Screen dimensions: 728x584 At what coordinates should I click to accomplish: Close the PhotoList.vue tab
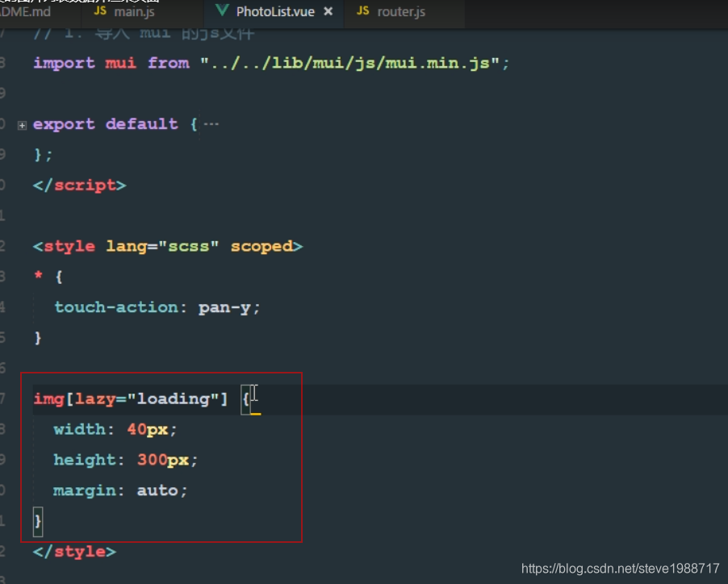328,11
